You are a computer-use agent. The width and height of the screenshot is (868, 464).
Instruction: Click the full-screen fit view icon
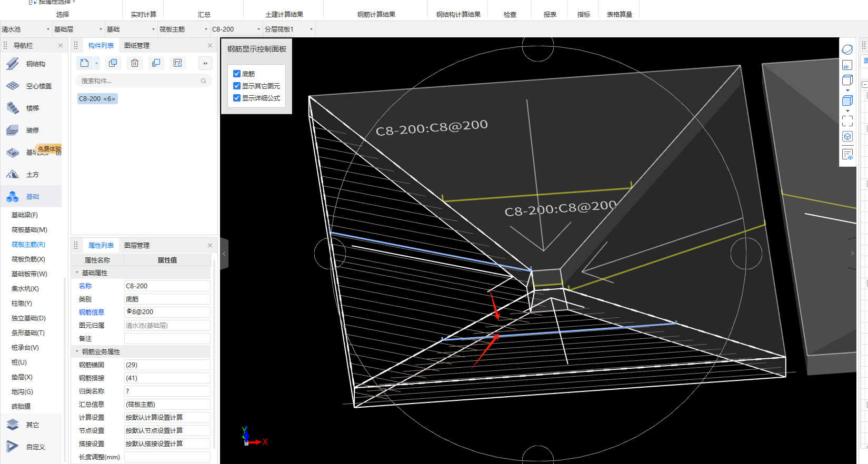(847, 121)
